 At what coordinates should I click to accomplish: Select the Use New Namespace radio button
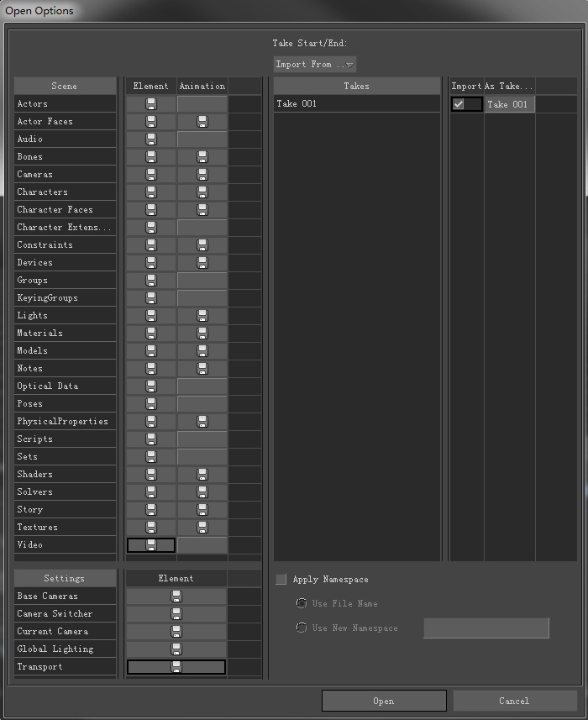(302, 628)
